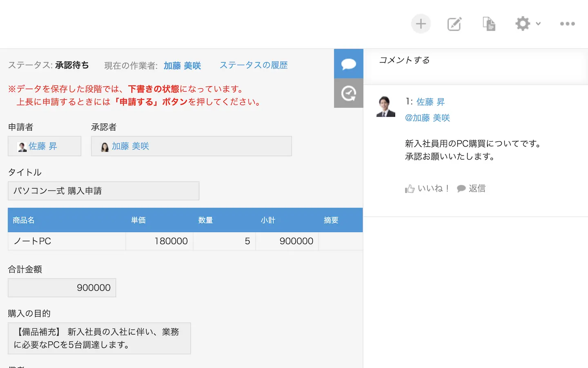The width and height of the screenshot is (588, 368).
Task: Open the three-dot more options menu
Action: 567,24
